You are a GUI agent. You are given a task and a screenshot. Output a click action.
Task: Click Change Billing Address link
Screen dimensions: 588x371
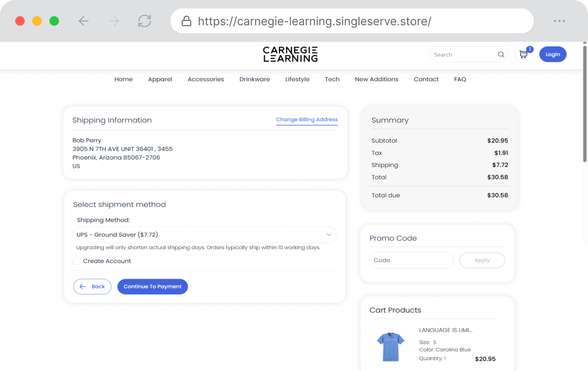307,120
